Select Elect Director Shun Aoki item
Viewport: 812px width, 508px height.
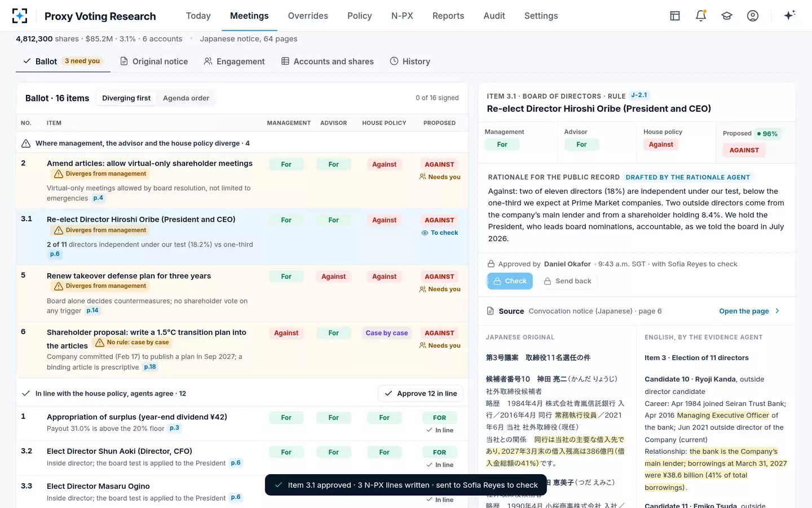click(242, 458)
